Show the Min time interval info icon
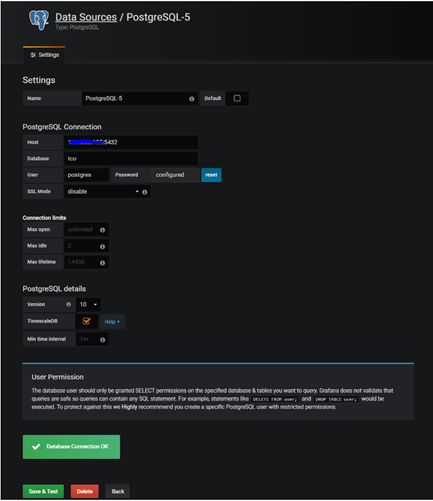433x501 pixels. [x=103, y=340]
